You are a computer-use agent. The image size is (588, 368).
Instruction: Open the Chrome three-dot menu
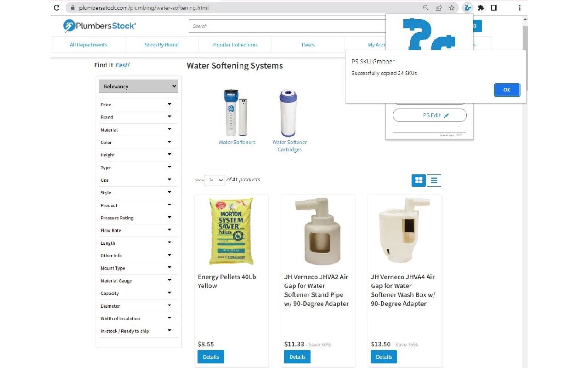tap(520, 8)
